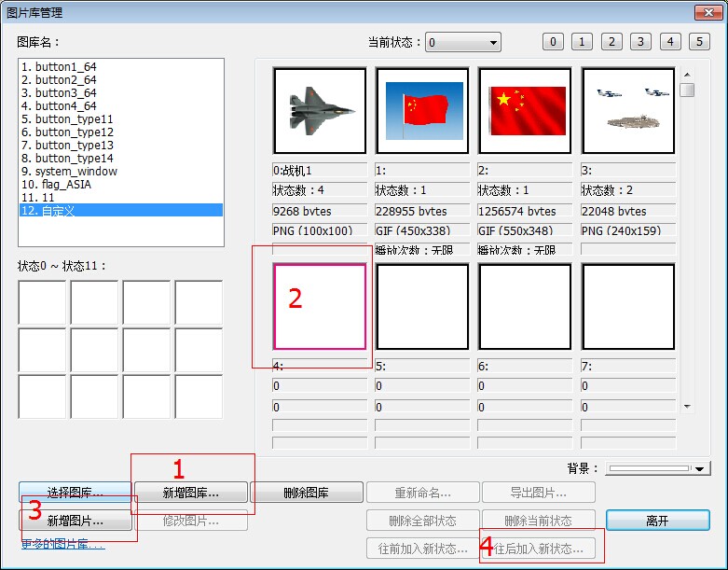Click state button 3 at top
The height and width of the screenshot is (570, 728).
point(640,42)
